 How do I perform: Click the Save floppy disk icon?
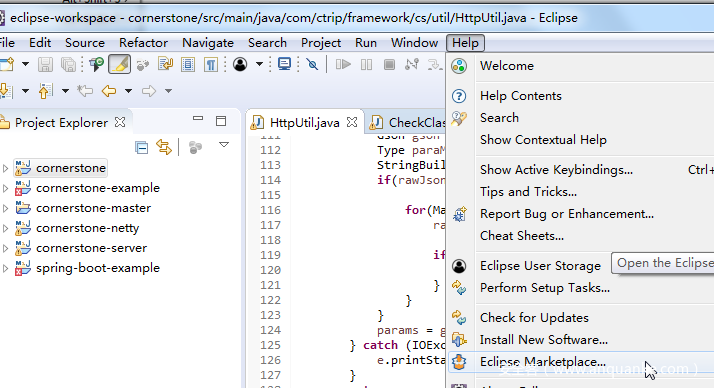coord(45,64)
